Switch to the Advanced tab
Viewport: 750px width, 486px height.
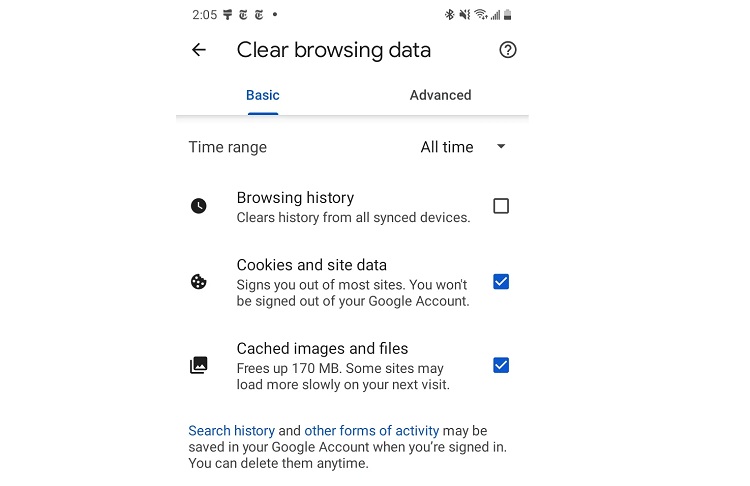(440, 95)
